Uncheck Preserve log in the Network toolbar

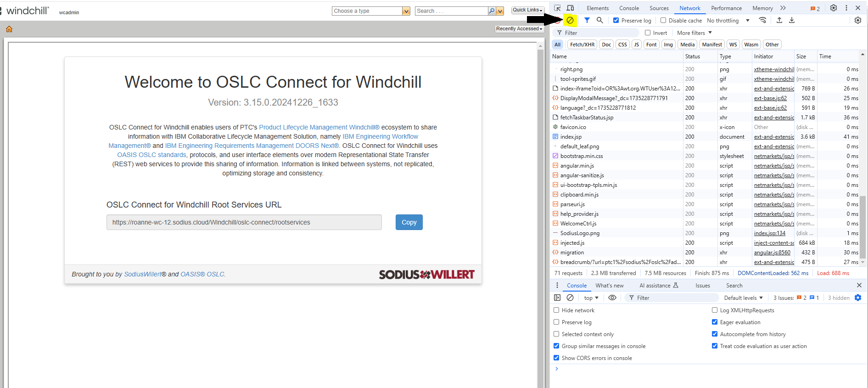(616, 20)
